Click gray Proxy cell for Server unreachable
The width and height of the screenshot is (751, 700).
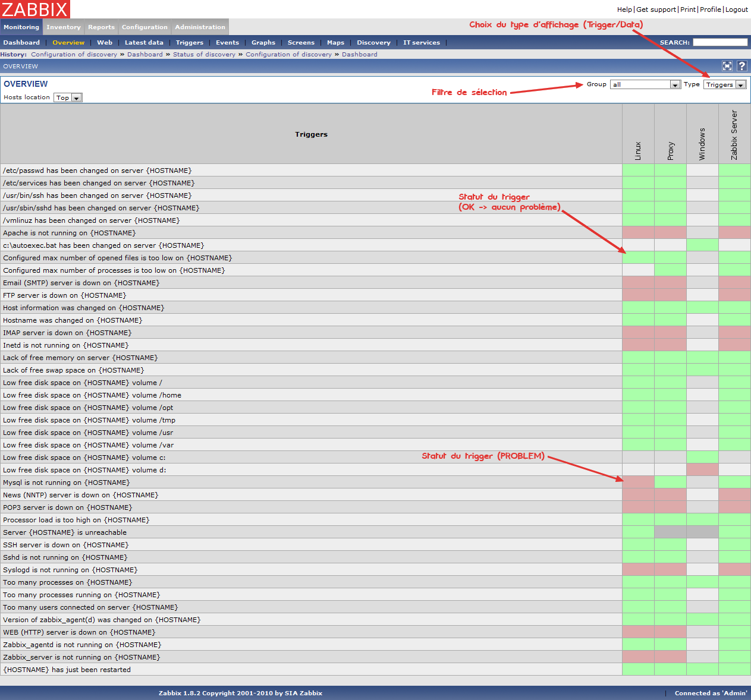point(670,532)
